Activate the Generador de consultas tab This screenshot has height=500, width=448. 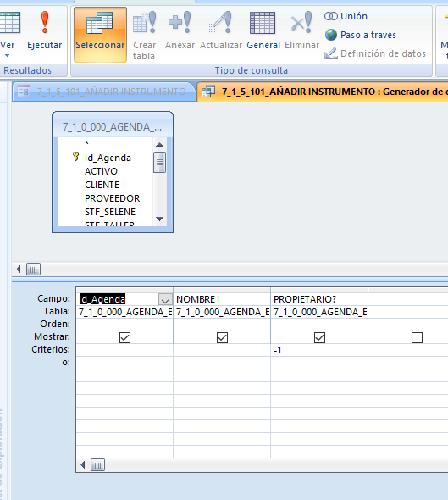323,92
